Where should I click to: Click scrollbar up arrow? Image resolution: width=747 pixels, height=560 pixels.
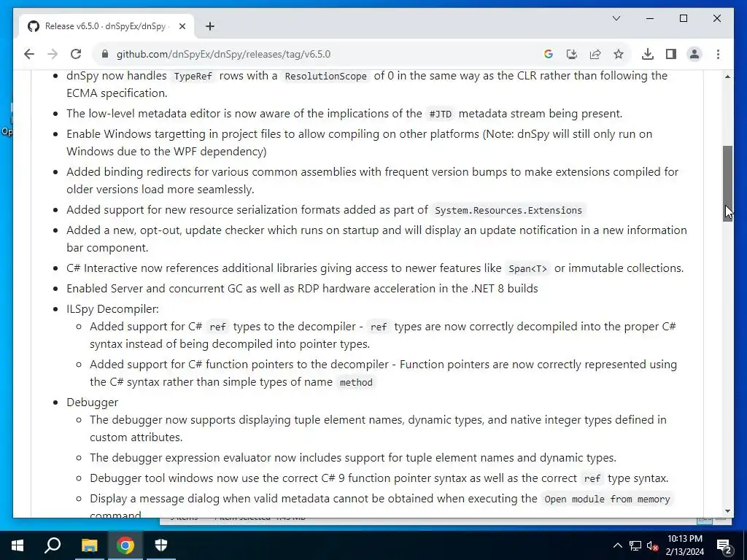[x=727, y=77]
